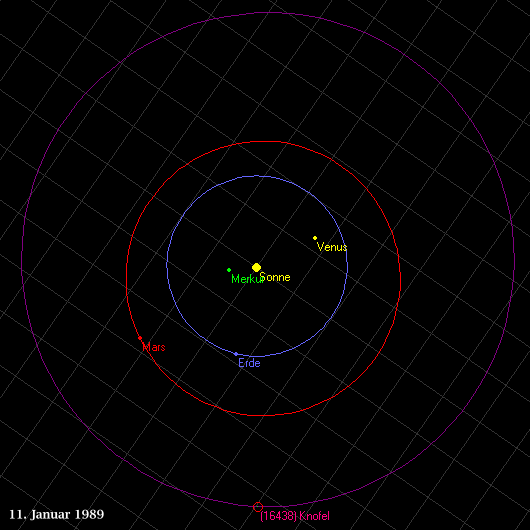Select the circled (16438) Knofel asteroid marker
The width and height of the screenshot is (530, 530).
(258, 507)
